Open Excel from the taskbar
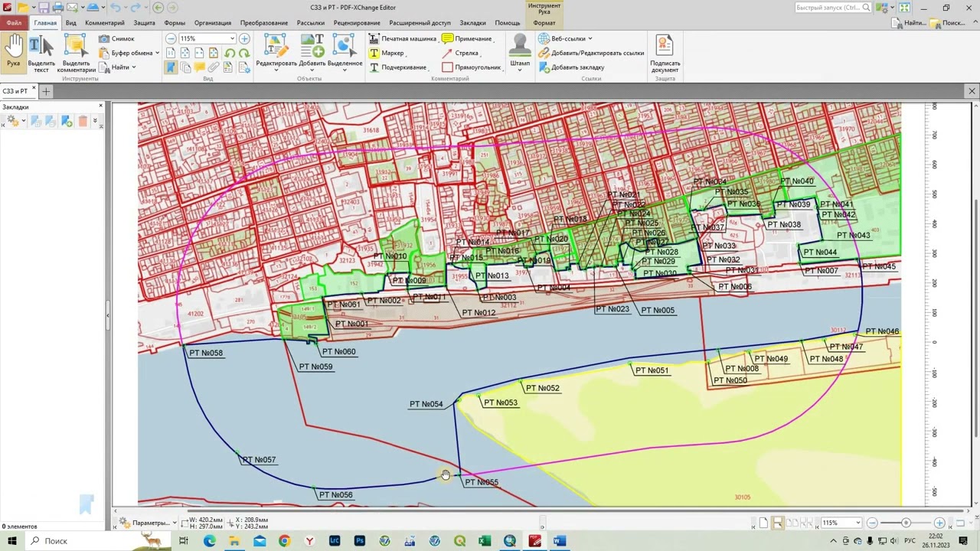This screenshot has width=980, height=551. 485,541
